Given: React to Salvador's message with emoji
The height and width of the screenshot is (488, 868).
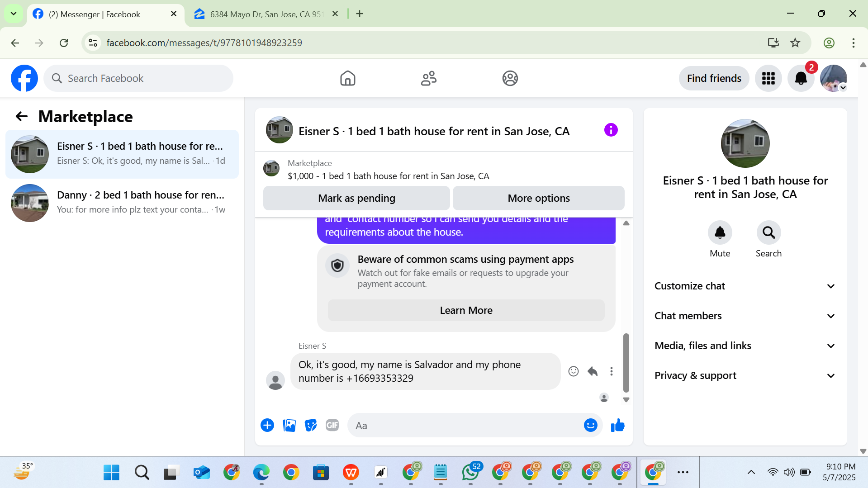Looking at the screenshot, I should (573, 371).
